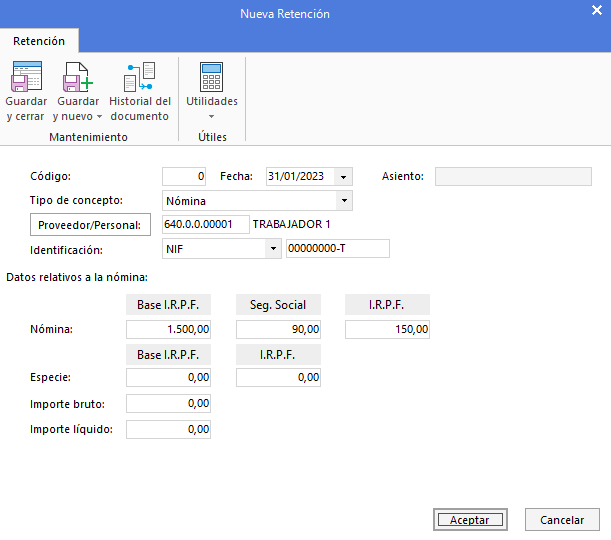Click the TRABAJADOR 1 name text
611x540 pixels.
pos(291,224)
